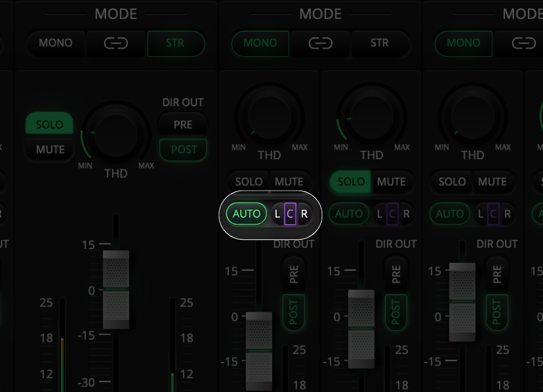
Task: Disable the green SOLO on the leftmost channel
Action: tap(49, 125)
